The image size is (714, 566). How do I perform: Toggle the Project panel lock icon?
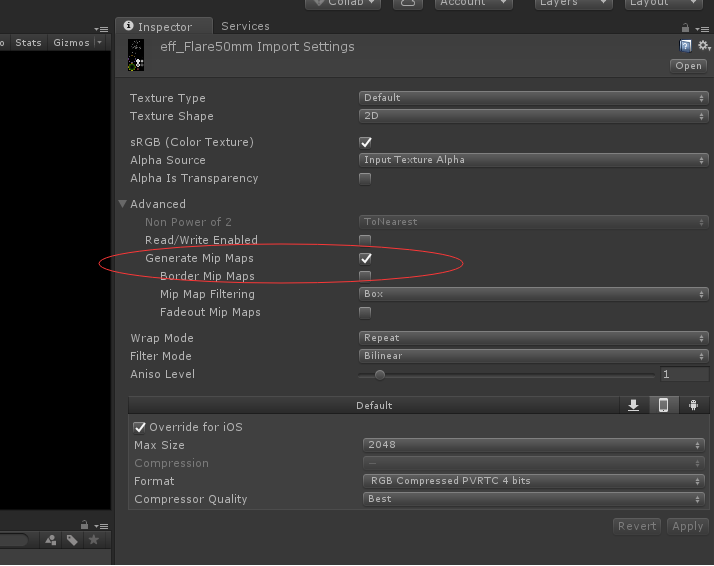[x=84, y=525]
